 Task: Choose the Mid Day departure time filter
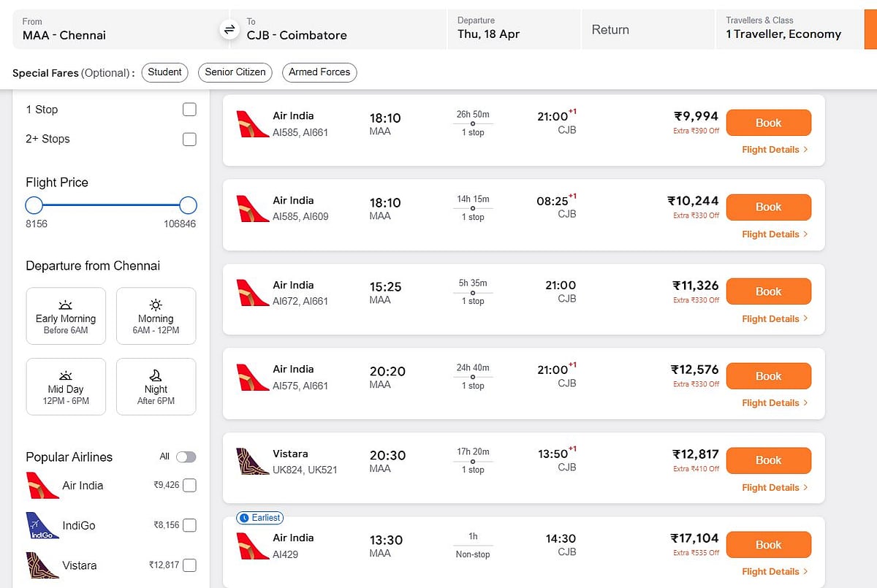coord(66,386)
